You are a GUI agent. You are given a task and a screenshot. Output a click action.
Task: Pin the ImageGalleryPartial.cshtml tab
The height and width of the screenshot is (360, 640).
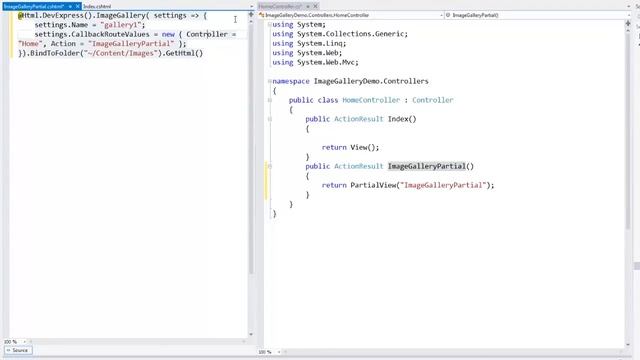(x=70, y=7)
